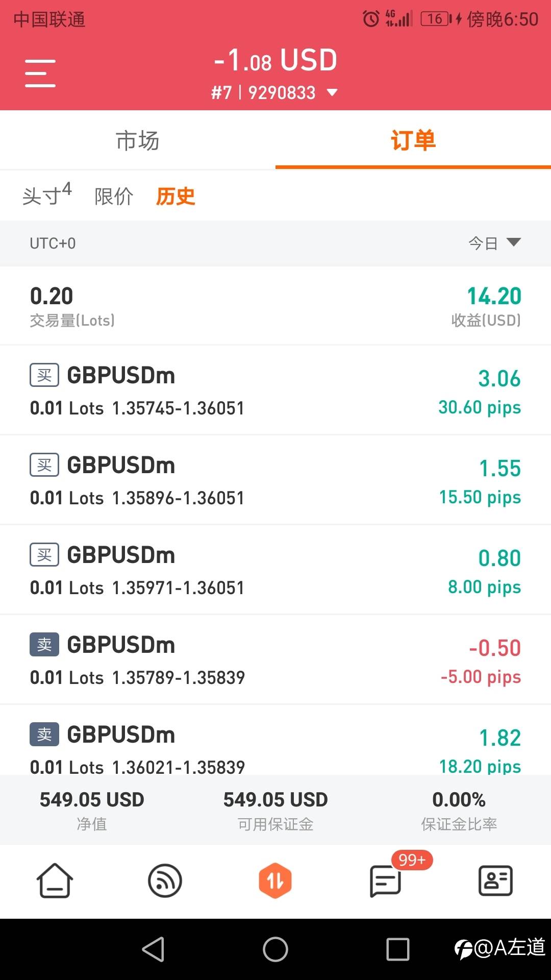Expand account #7 9290833 dropdown arrow
Screen dimensions: 551x980
click(332, 93)
